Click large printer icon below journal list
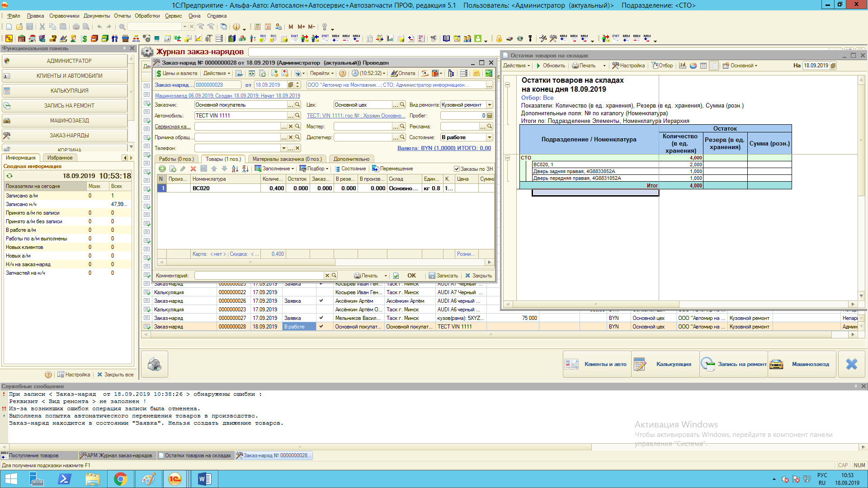868x488 pixels. (x=155, y=364)
